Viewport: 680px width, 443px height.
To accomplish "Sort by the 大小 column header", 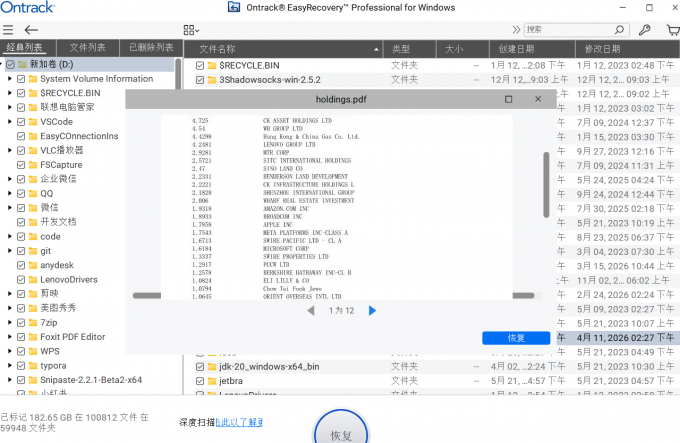I will coord(462,49).
